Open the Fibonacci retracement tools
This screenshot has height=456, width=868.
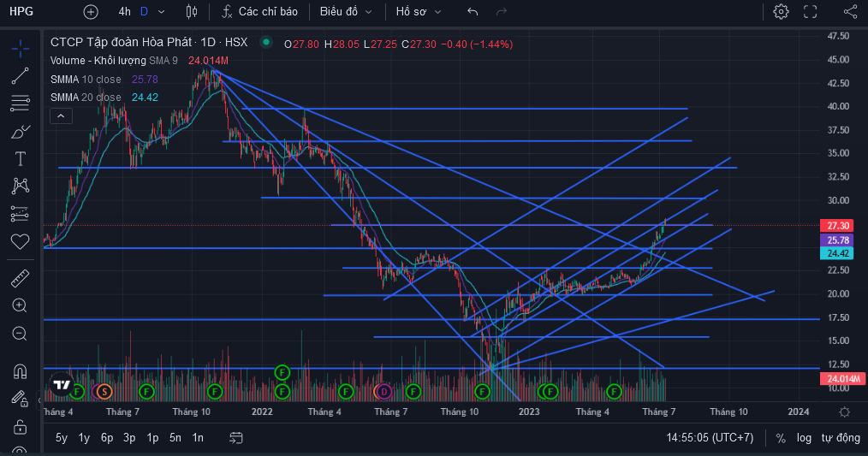point(21,104)
